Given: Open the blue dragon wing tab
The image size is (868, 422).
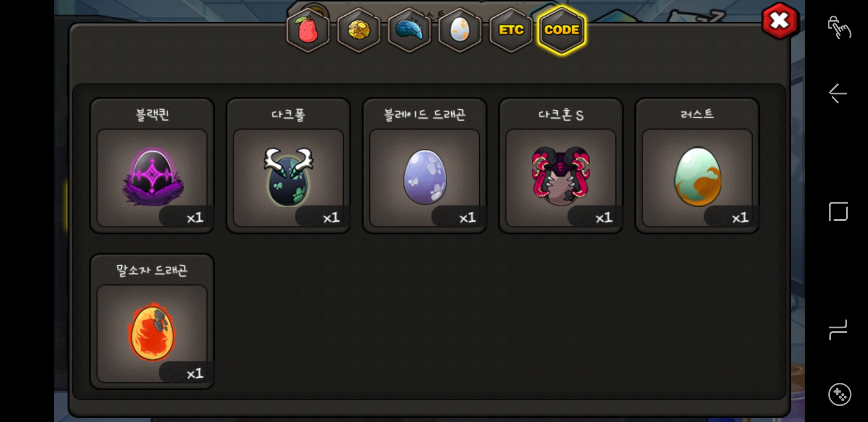Looking at the screenshot, I should click(x=409, y=30).
